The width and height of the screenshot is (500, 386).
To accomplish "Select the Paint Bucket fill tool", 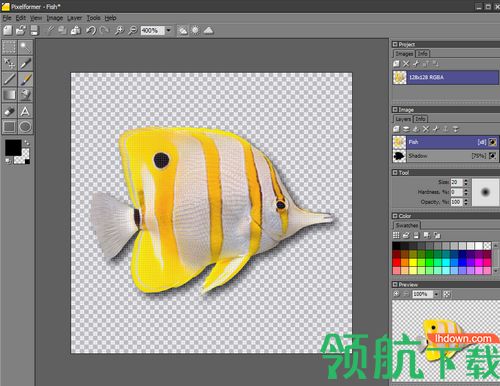I will click(x=25, y=95).
